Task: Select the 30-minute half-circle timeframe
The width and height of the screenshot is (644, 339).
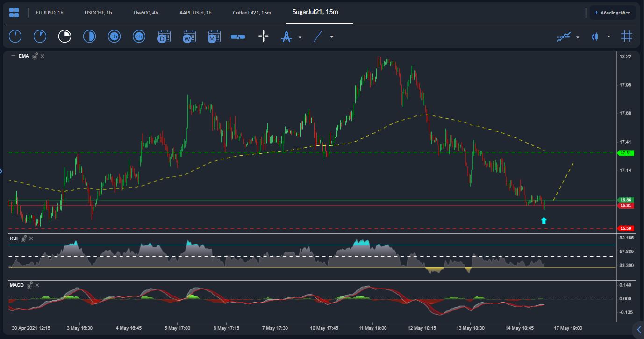Action: click(x=89, y=36)
